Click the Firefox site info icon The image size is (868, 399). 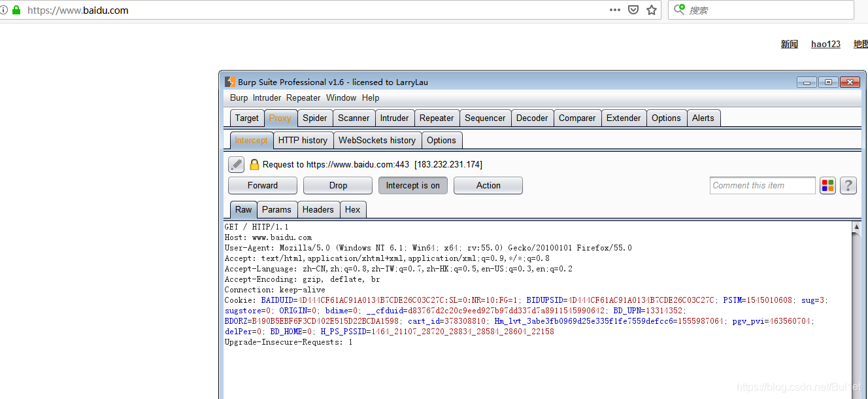coord(4,10)
